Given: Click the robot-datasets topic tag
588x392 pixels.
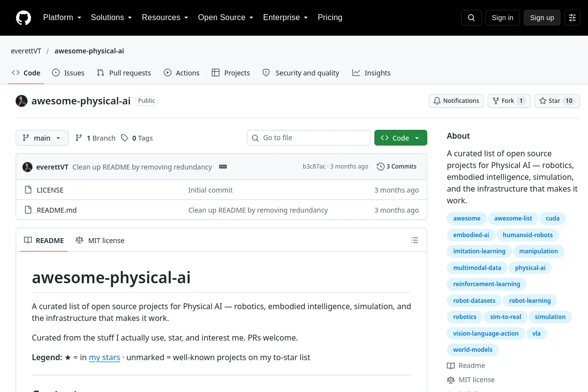Looking at the screenshot, I should (474, 300).
